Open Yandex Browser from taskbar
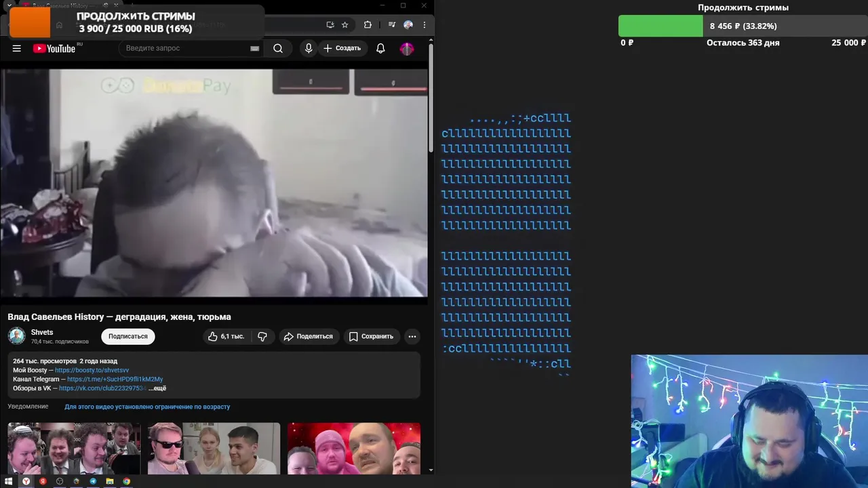Viewport: 868px width, 488px height. click(26, 481)
